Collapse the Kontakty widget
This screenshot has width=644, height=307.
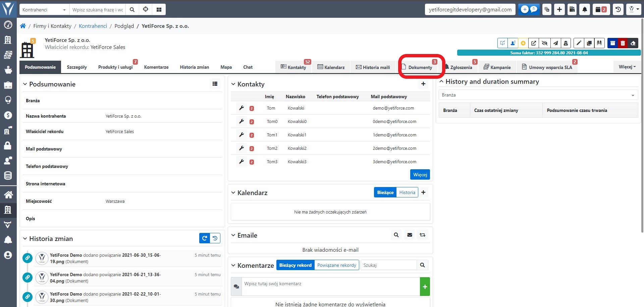pyautogui.click(x=233, y=84)
